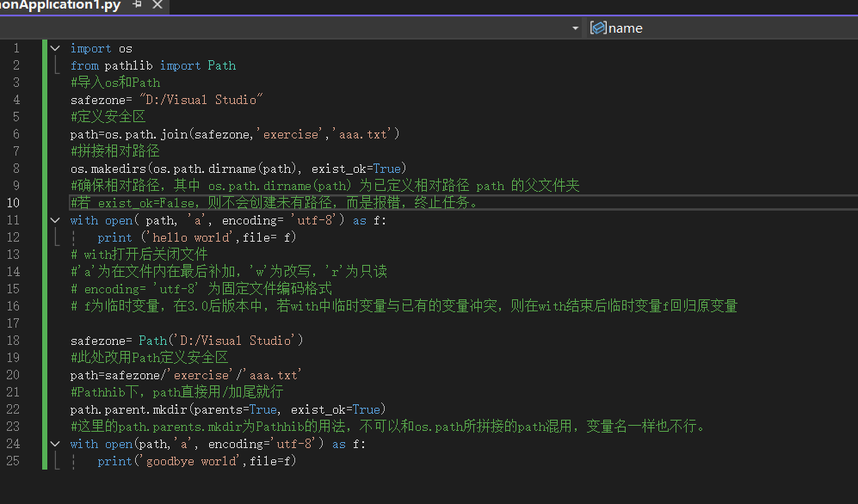Collapse the import block at line 1
The width and height of the screenshot is (858, 504).
(55, 48)
